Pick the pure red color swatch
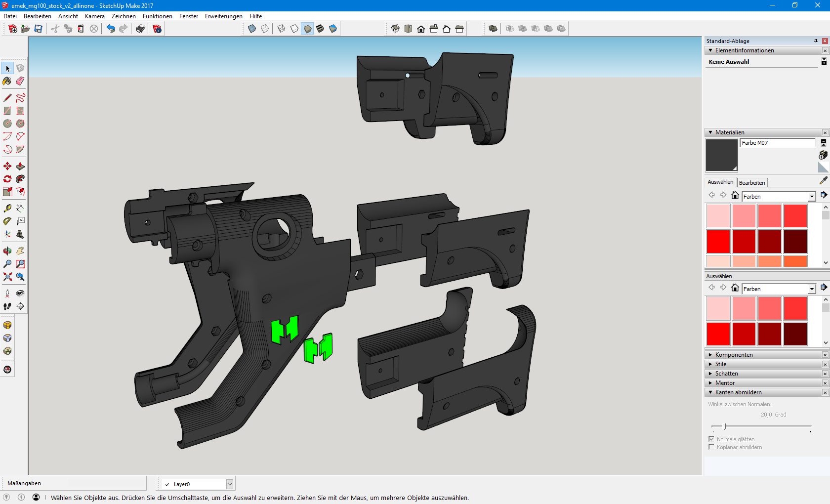830x504 pixels. coord(718,242)
